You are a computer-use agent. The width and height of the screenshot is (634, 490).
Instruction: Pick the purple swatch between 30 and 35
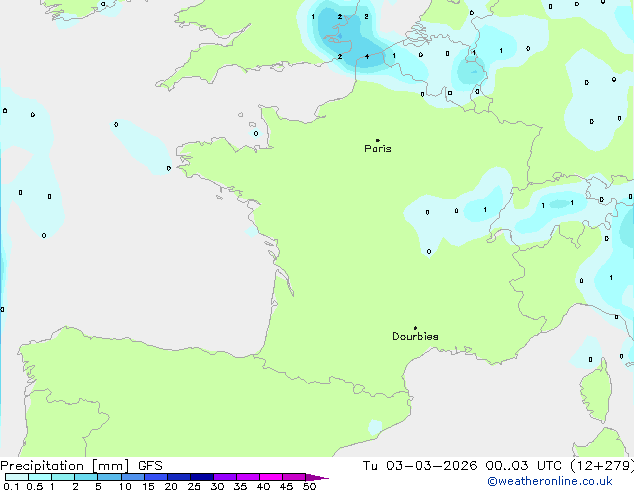[x=225, y=477]
